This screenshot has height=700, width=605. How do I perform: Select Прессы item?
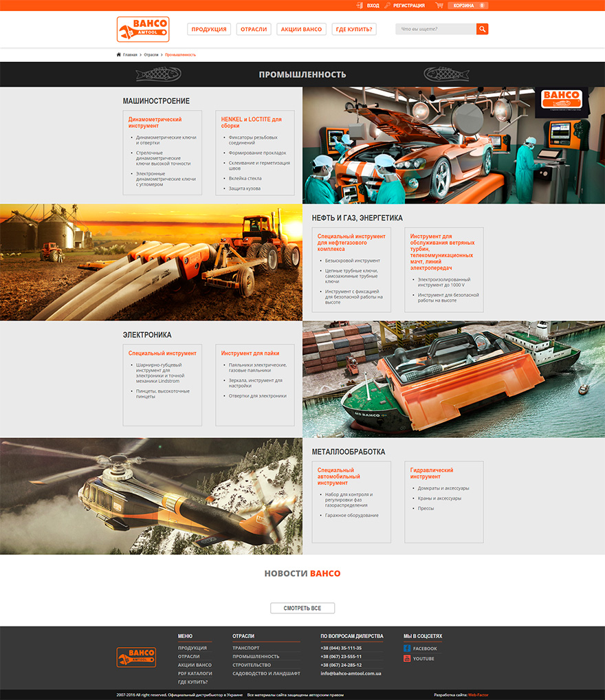click(x=426, y=508)
